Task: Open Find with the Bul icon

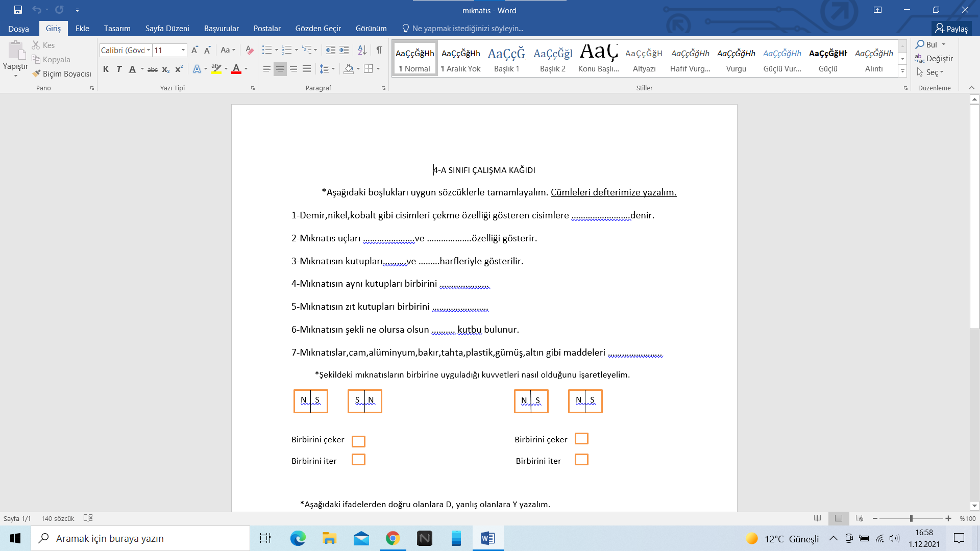Action: click(926, 44)
